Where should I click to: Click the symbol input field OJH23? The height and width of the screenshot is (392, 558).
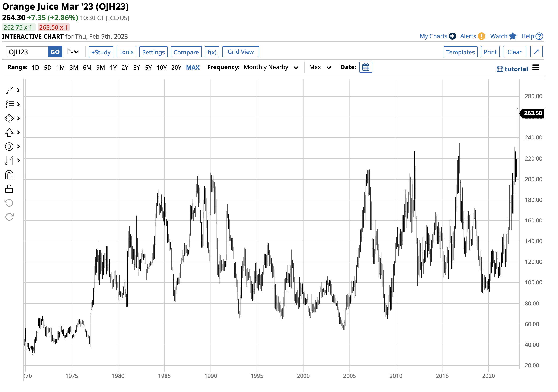(27, 52)
